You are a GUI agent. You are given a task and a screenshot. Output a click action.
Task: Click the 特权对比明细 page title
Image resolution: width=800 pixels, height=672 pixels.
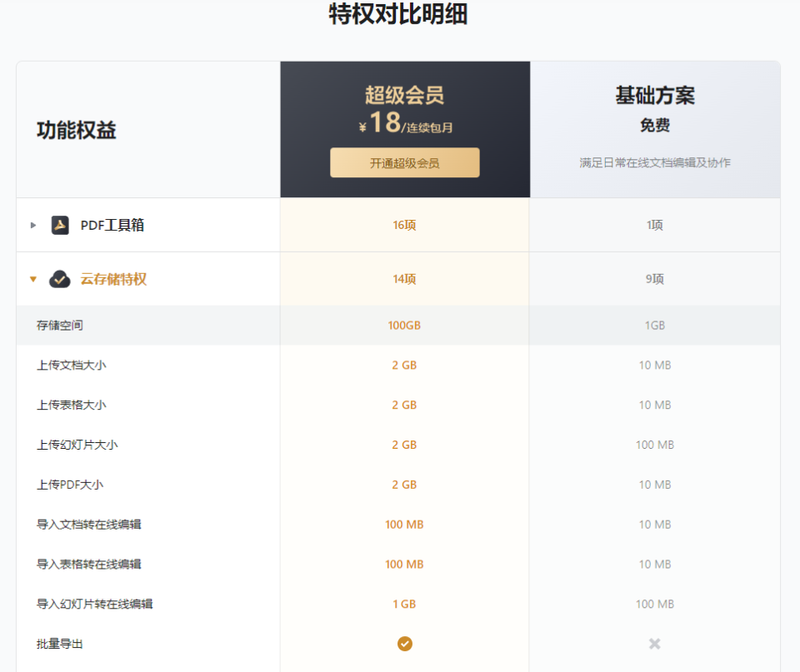pyautogui.click(x=400, y=14)
